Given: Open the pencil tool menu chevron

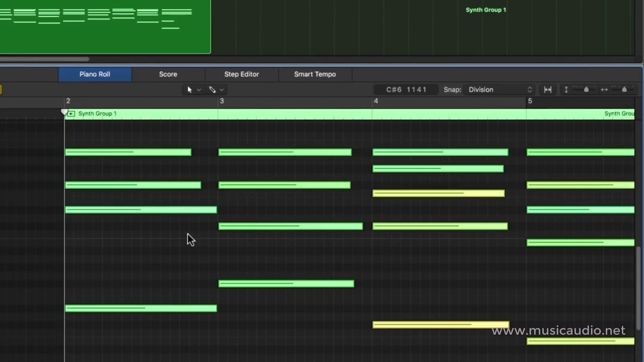Looking at the screenshot, I should click(222, 90).
